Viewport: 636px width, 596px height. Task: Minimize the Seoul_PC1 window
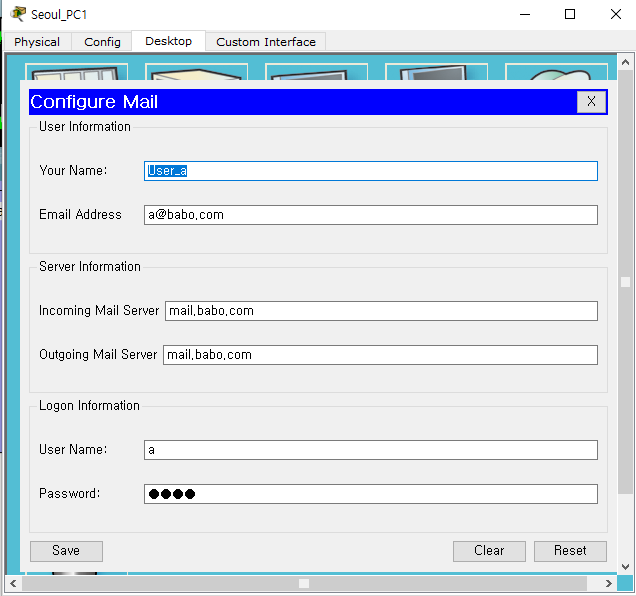[525, 15]
